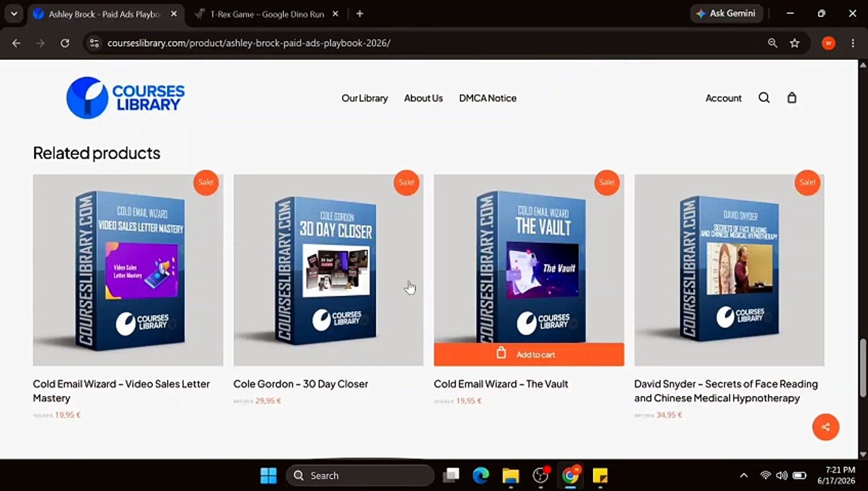Launch Microsoft Edge from taskbar
The height and width of the screenshot is (491, 868).
[481, 475]
